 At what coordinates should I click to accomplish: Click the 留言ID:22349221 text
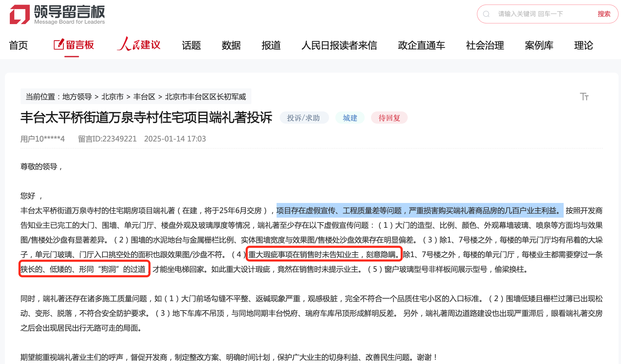[107, 139]
